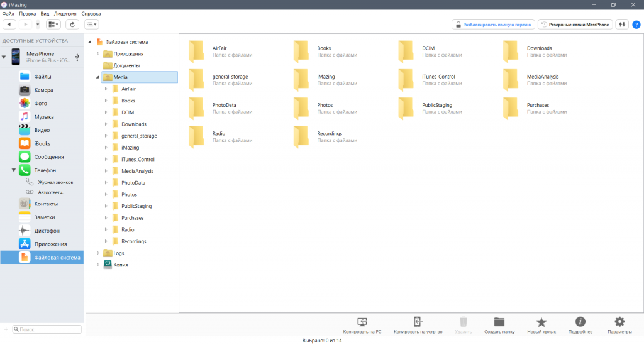Open the Камера section in sidebar
The width and height of the screenshot is (644, 345).
tap(43, 90)
